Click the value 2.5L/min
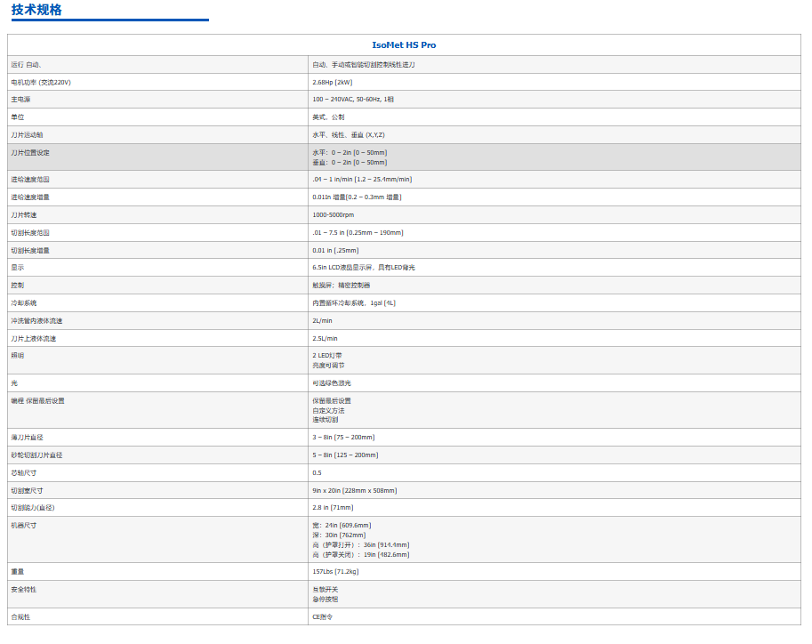This screenshot has height=644, width=812. tap(326, 339)
